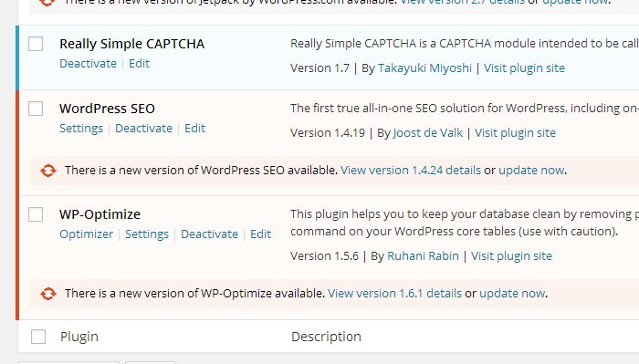
Task: Click update now for WP-Optimize
Action: point(512,294)
